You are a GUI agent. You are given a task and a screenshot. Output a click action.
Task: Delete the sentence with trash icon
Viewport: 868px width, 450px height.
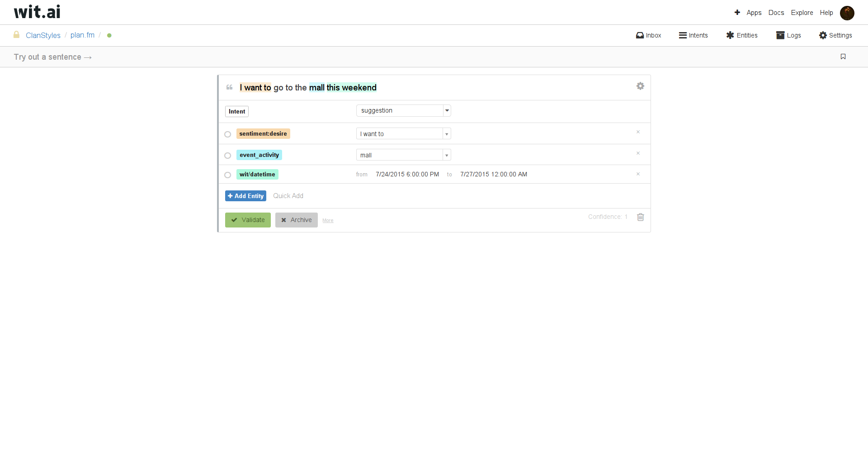(641, 217)
